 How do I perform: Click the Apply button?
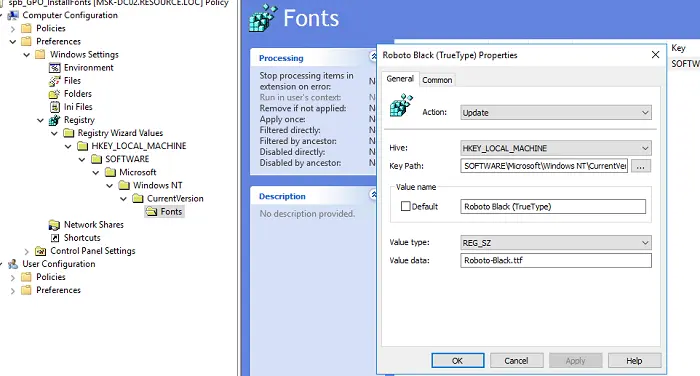[x=575, y=361]
